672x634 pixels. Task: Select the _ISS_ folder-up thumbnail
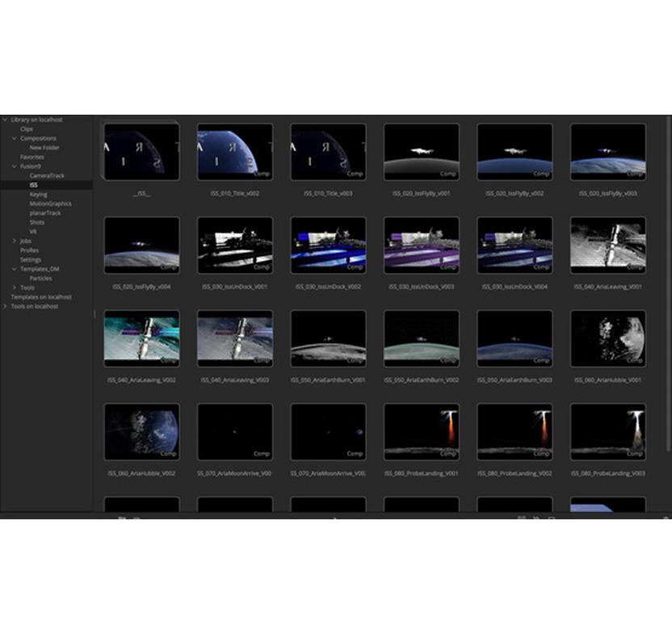(x=142, y=152)
